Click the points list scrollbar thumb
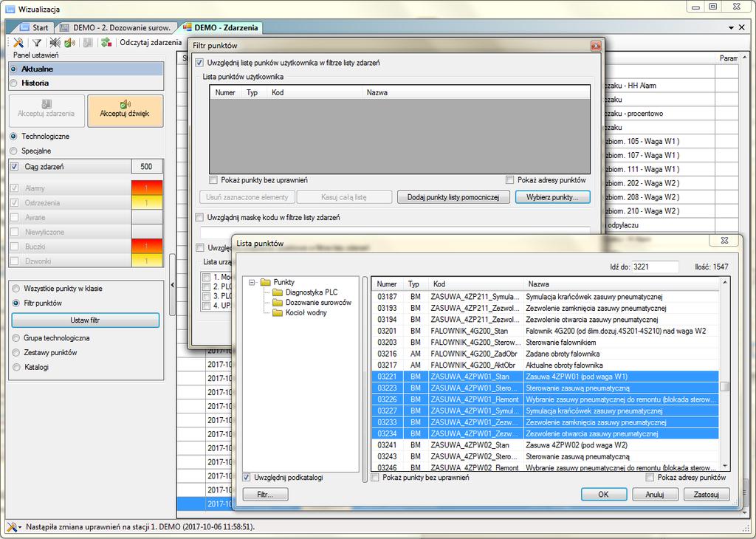 click(x=725, y=387)
